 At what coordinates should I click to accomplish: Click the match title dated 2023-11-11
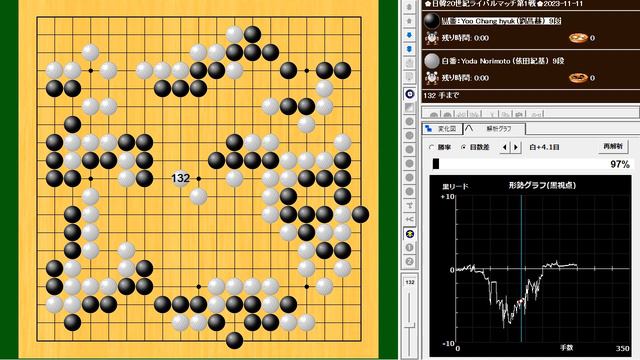pyautogui.click(x=504, y=4)
